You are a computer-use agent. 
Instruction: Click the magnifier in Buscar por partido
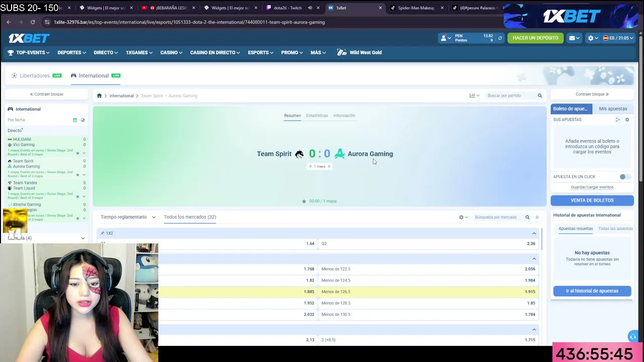click(540, 96)
